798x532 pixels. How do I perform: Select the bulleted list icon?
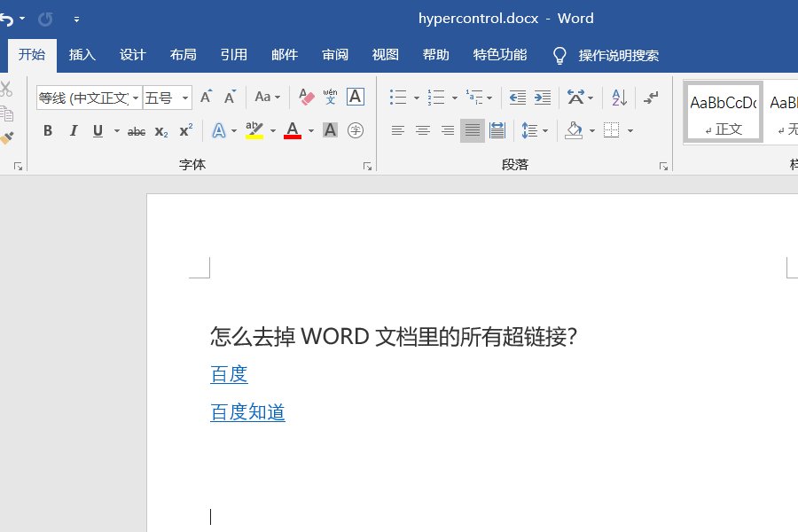coord(397,98)
